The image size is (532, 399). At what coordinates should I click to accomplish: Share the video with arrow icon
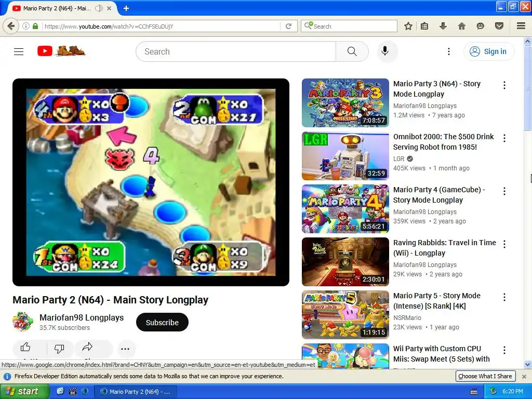coord(87,348)
